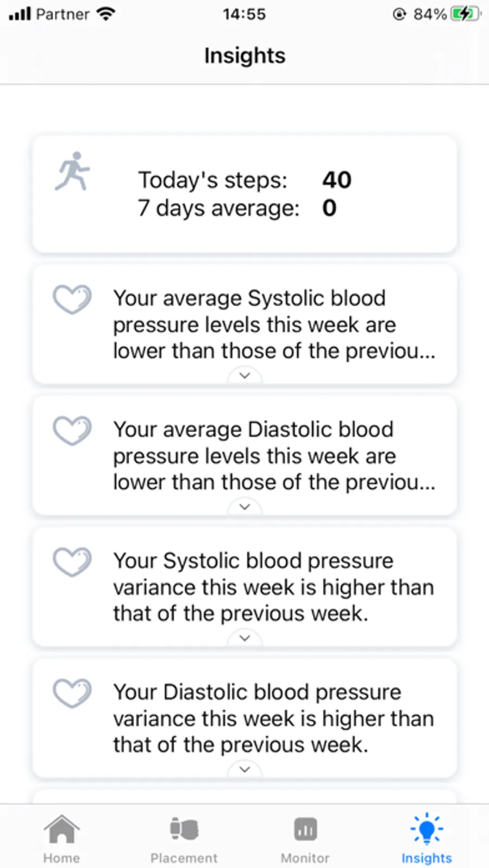
Task: Go to the Home tab label
Action: click(x=61, y=858)
